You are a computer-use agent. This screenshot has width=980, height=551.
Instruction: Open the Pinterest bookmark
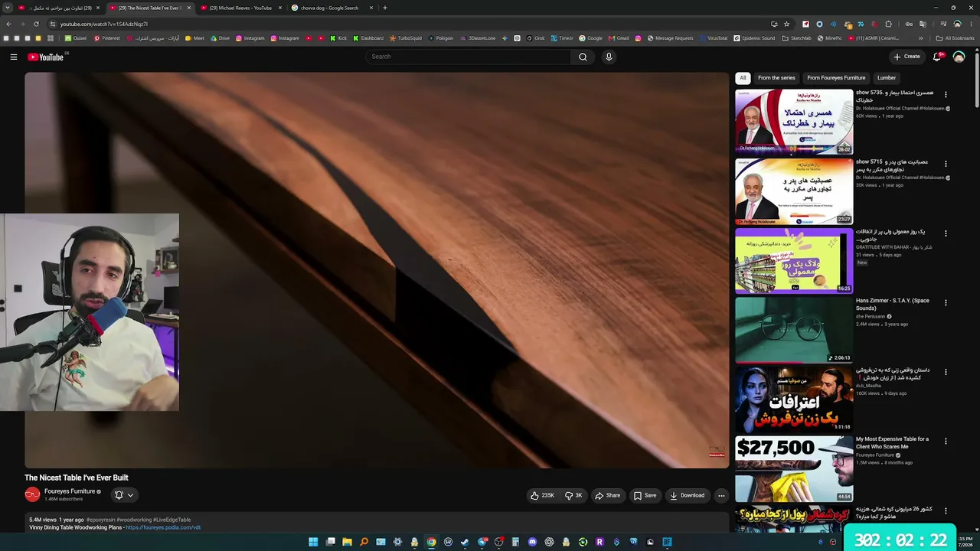click(x=107, y=38)
